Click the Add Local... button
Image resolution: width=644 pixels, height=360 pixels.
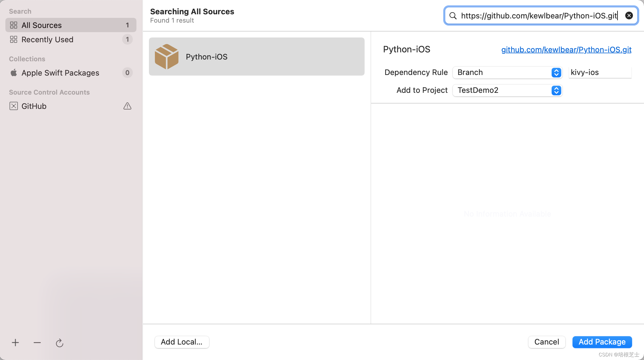(x=182, y=342)
